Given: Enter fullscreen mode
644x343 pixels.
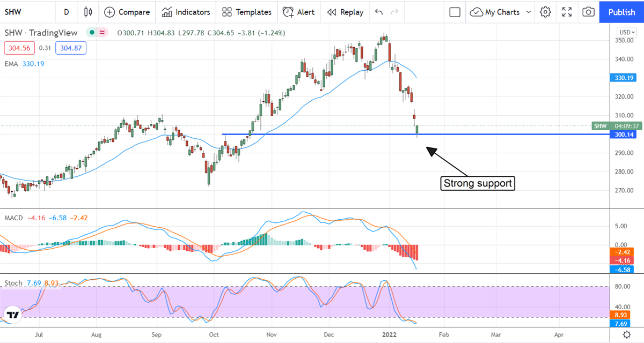Looking at the screenshot, I should coord(567,12).
